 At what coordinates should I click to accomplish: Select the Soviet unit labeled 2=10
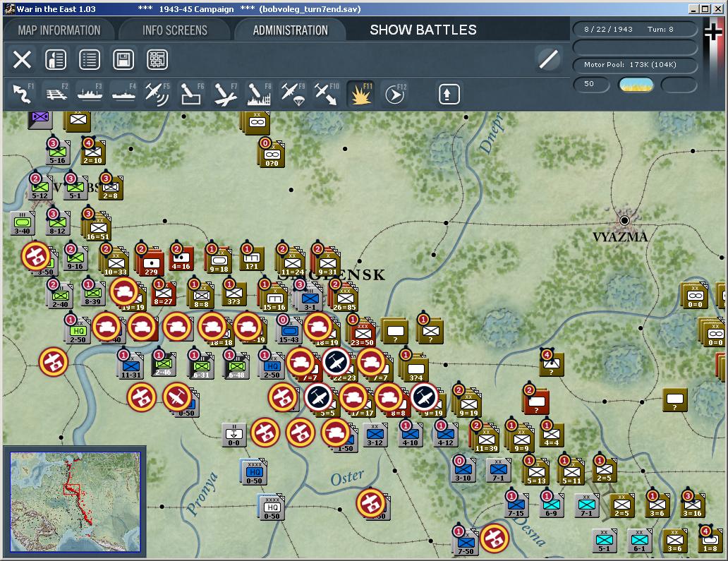[x=92, y=152]
